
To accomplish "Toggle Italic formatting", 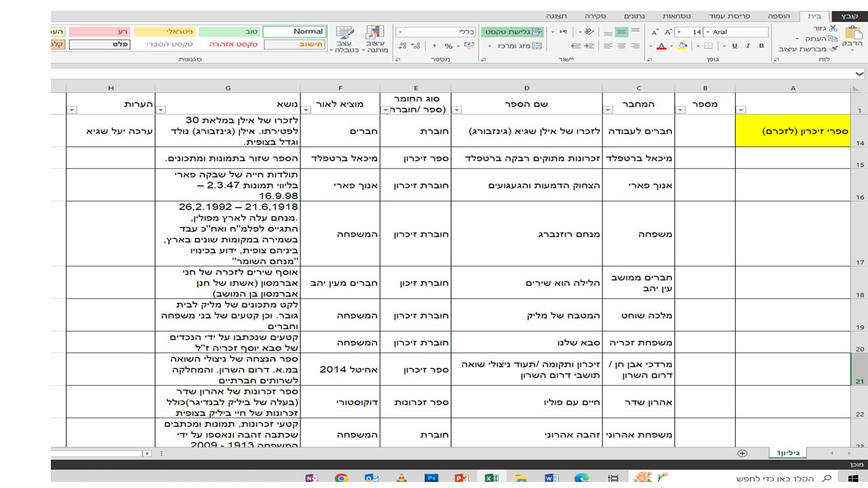I will 748,46.
